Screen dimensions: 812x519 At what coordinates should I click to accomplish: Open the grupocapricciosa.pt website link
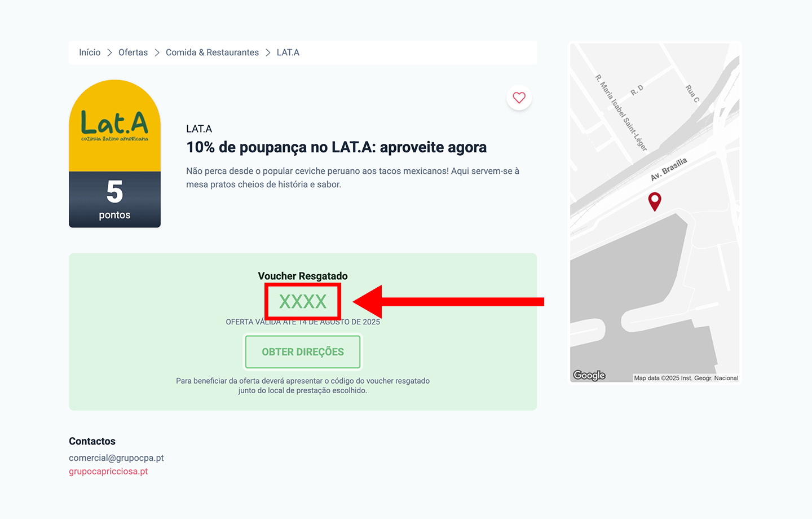[x=108, y=471]
